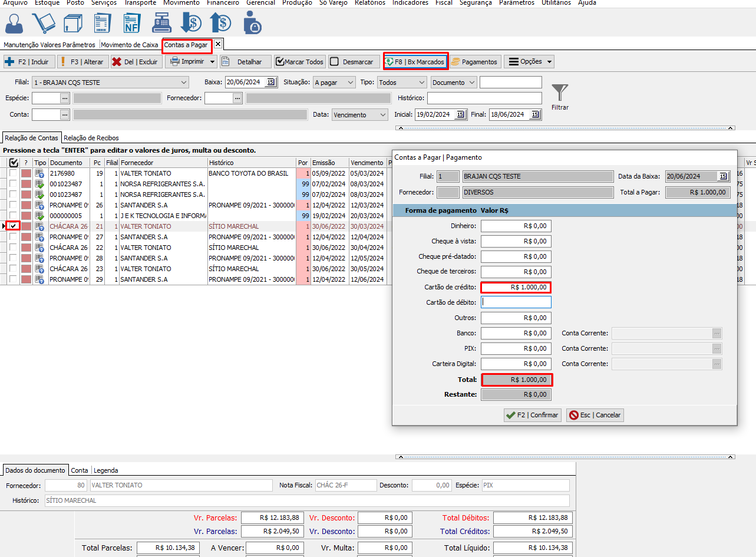
Task: Click the NF invoice document icon
Action: [x=133, y=23]
